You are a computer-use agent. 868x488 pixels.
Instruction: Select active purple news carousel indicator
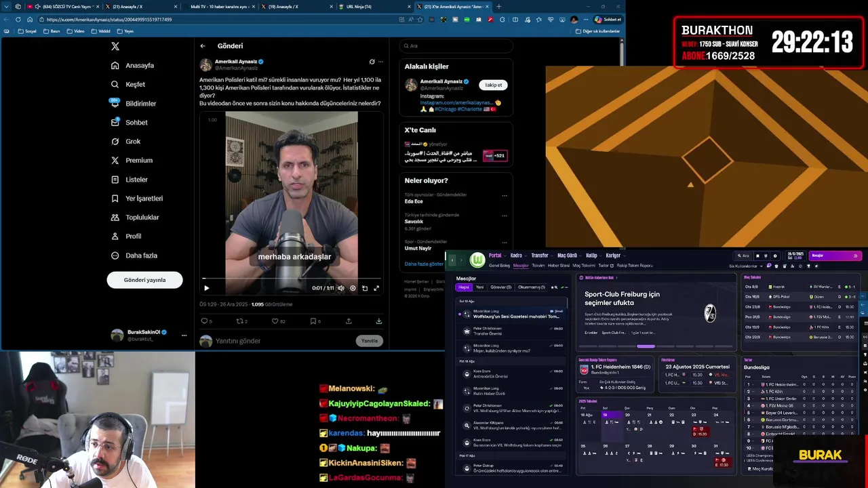tap(646, 346)
